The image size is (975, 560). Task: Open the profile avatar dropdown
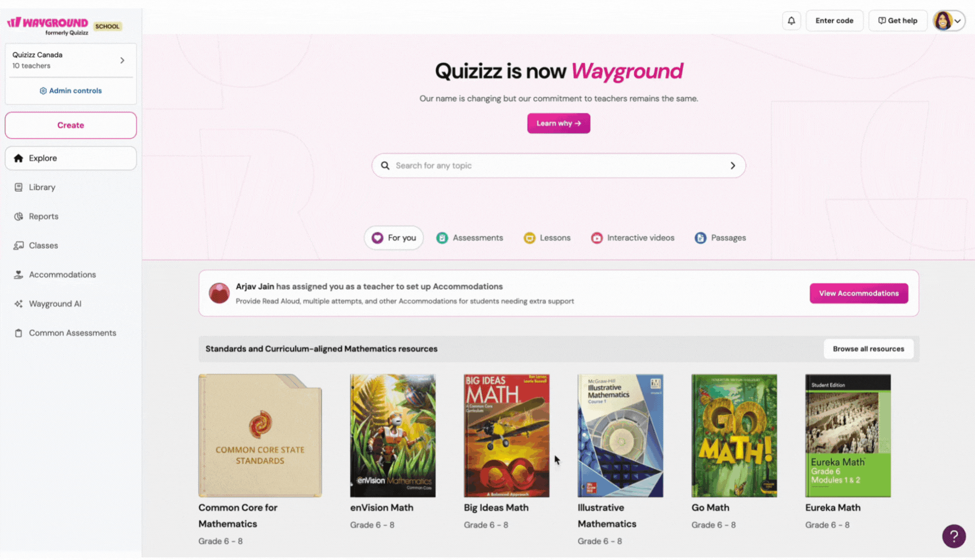[948, 21]
